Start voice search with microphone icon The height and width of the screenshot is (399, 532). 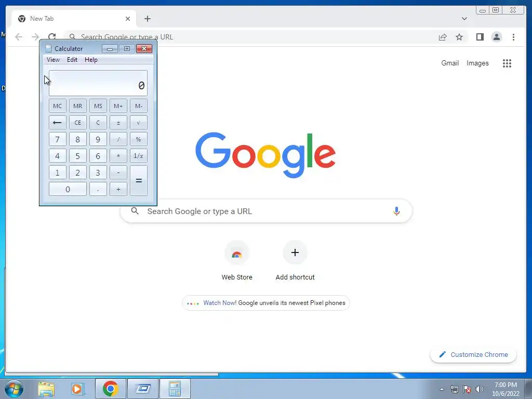point(396,211)
